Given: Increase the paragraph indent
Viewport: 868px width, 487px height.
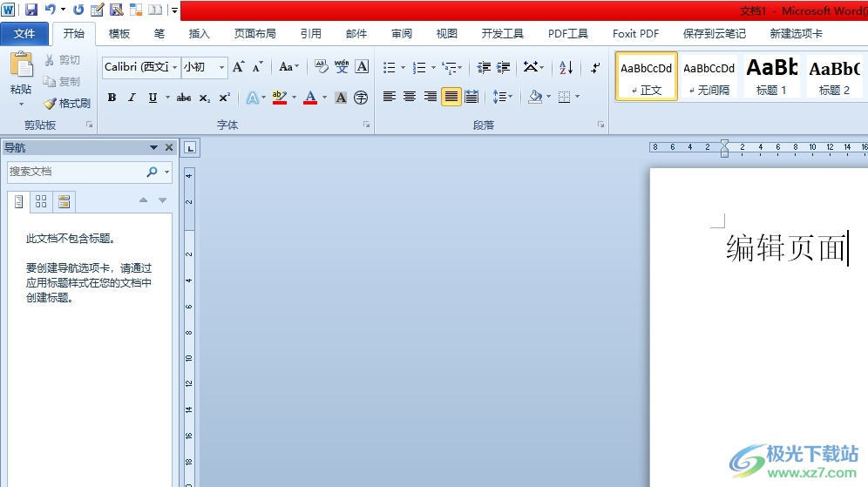Looking at the screenshot, I should (503, 67).
